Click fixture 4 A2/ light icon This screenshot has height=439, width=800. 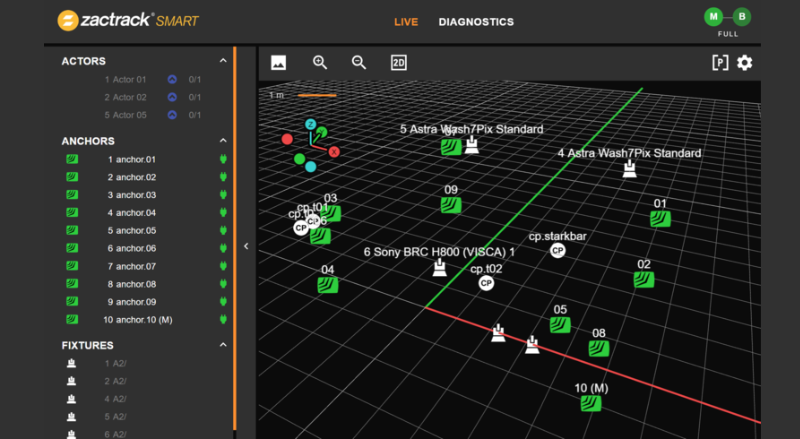[x=71, y=399]
